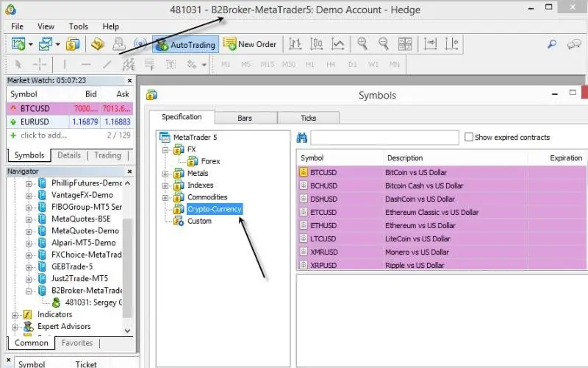Expand the Indexes folder in symbol tree
This screenshot has width=588, height=368.
pos(165,186)
